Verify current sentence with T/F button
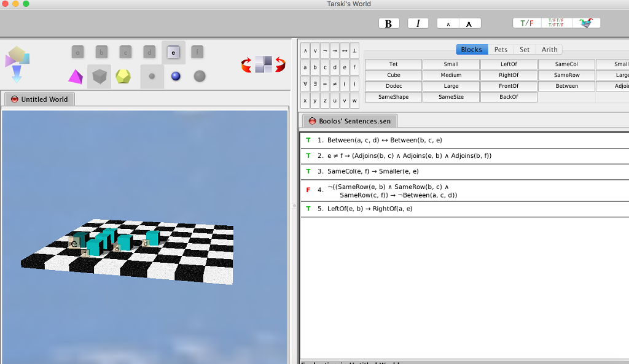The width and height of the screenshot is (629, 364). [x=527, y=23]
